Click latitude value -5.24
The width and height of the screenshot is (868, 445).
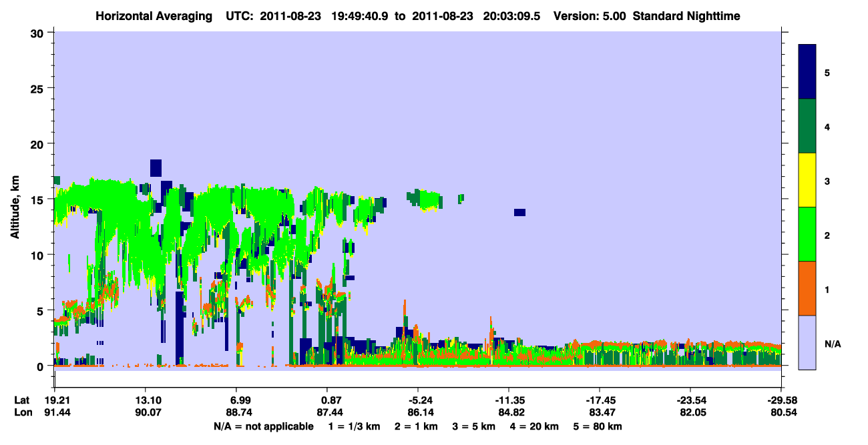pyautogui.click(x=417, y=400)
